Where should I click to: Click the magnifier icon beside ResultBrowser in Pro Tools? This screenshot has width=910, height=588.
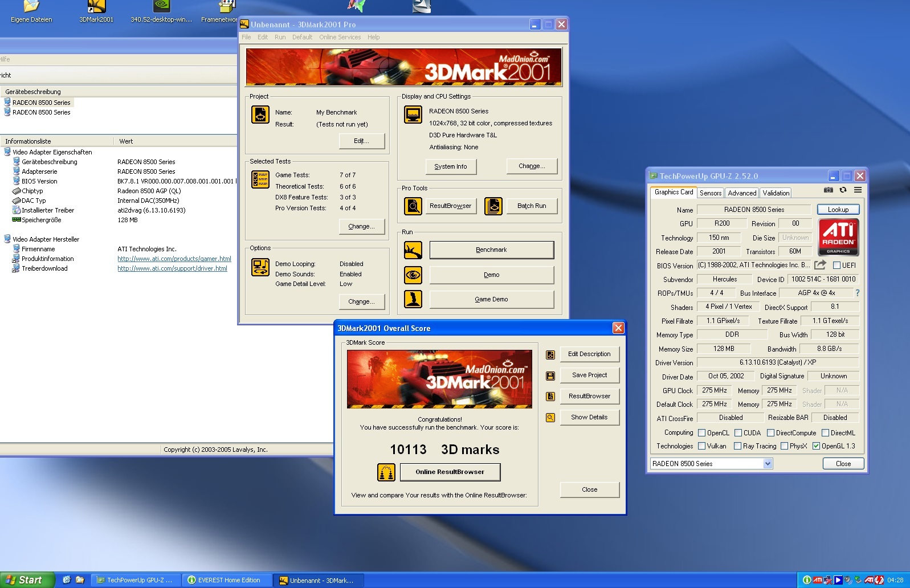pyautogui.click(x=413, y=206)
